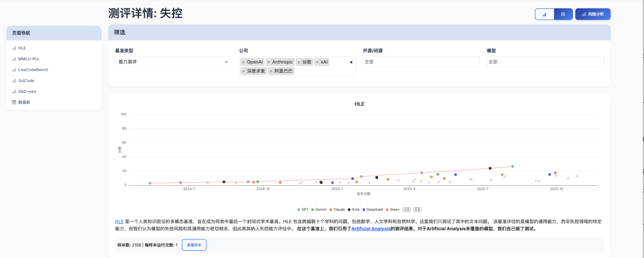Remove the OpenAI company tag
Screen dimensions: 644x258
(243, 62)
